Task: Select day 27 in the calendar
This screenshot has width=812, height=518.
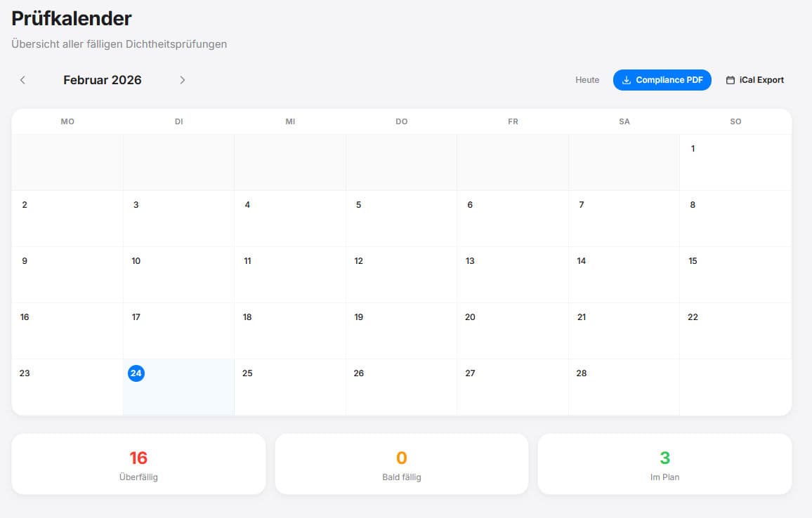Action: click(513, 387)
